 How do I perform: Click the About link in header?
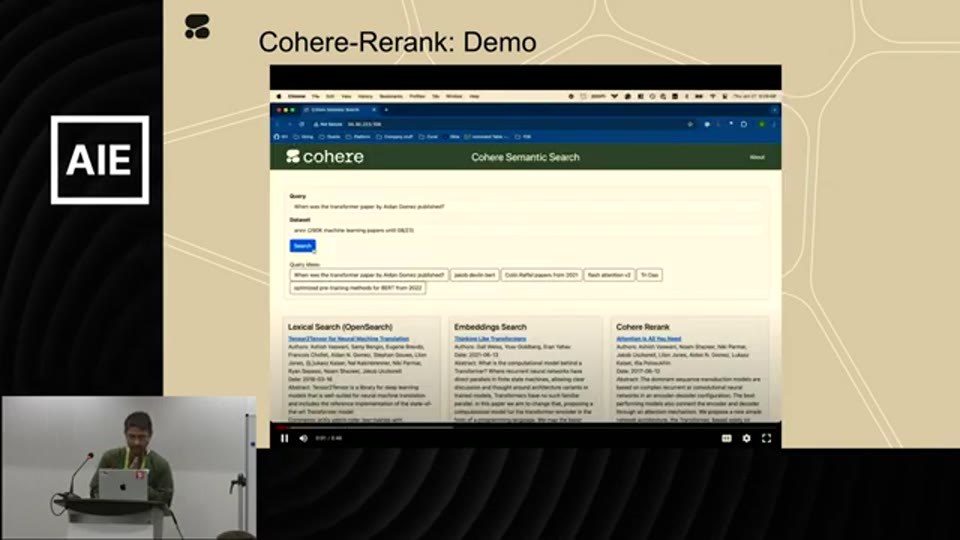[757, 157]
